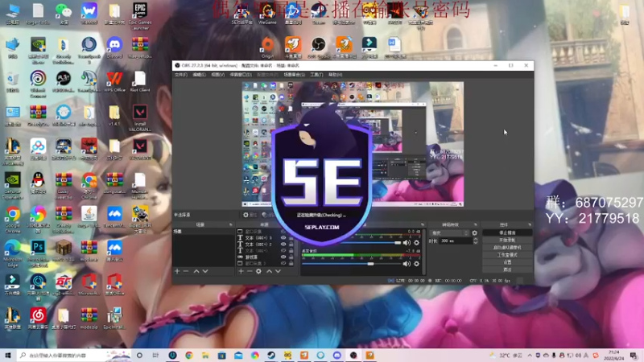Move selected scene up with the arrow

(x=196, y=271)
